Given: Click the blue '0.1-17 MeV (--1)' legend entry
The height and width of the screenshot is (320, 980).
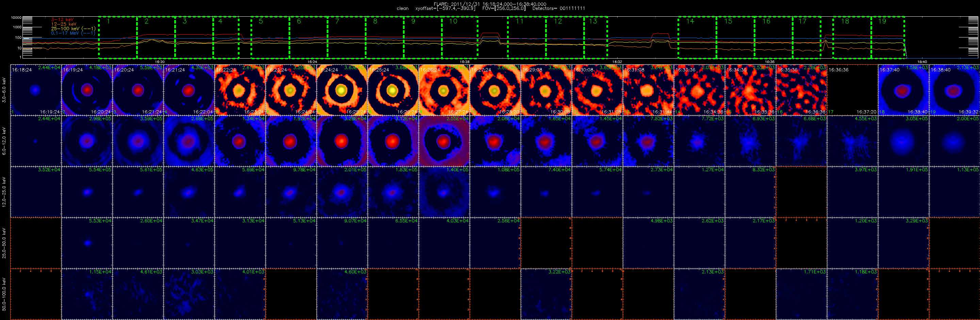Looking at the screenshot, I should pyautogui.click(x=73, y=33).
